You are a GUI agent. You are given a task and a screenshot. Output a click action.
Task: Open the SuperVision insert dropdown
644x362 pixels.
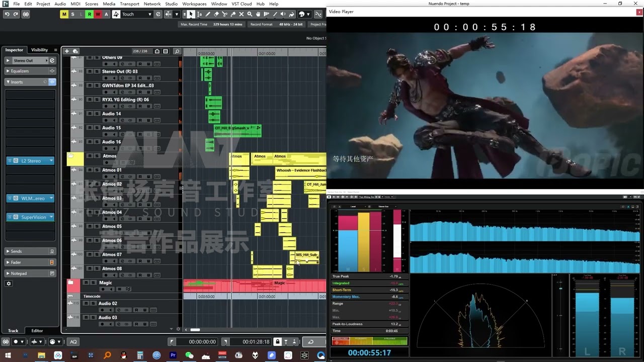click(x=51, y=217)
